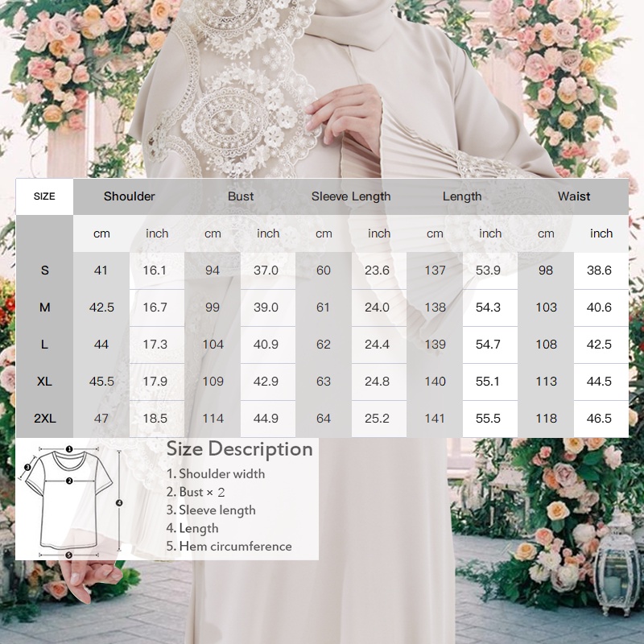Image resolution: width=644 pixels, height=644 pixels.
Task: Click length value 140 cm
Action: [435, 382]
